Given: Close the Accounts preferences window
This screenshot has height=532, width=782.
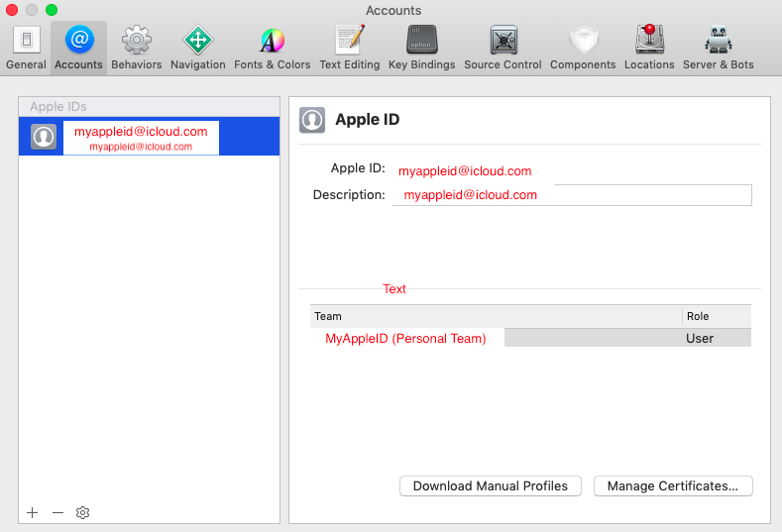Looking at the screenshot, I should pos(12,10).
